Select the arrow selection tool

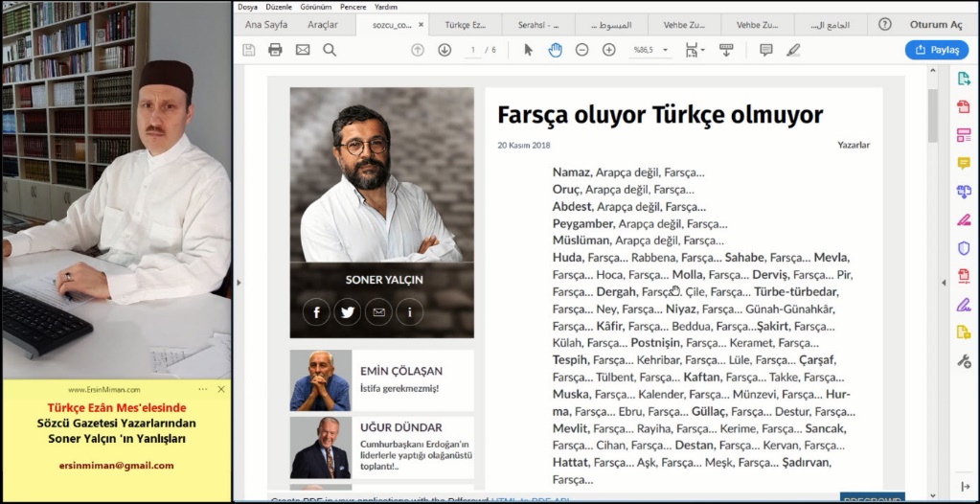(528, 50)
